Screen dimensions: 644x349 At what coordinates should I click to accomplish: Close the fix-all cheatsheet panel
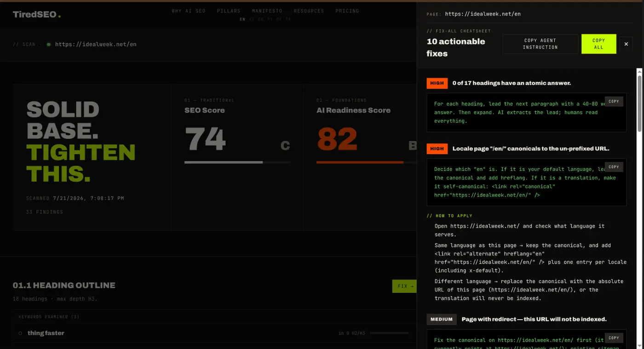(626, 44)
